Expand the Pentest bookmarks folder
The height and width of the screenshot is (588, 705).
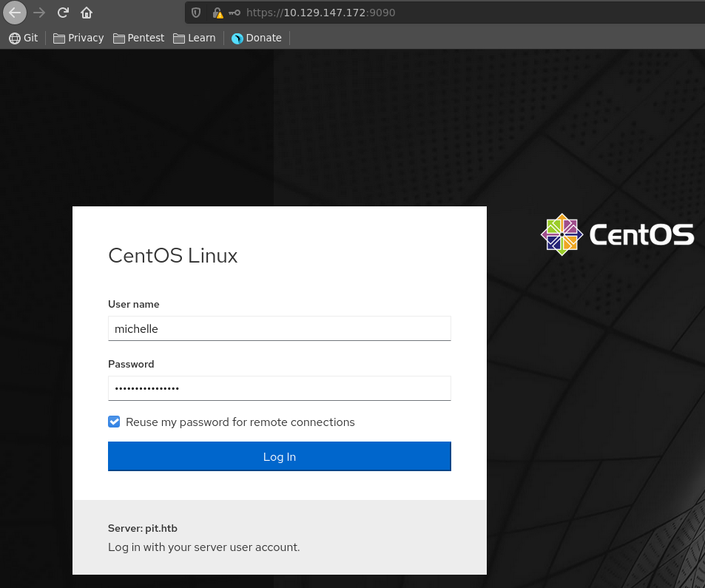tap(138, 38)
